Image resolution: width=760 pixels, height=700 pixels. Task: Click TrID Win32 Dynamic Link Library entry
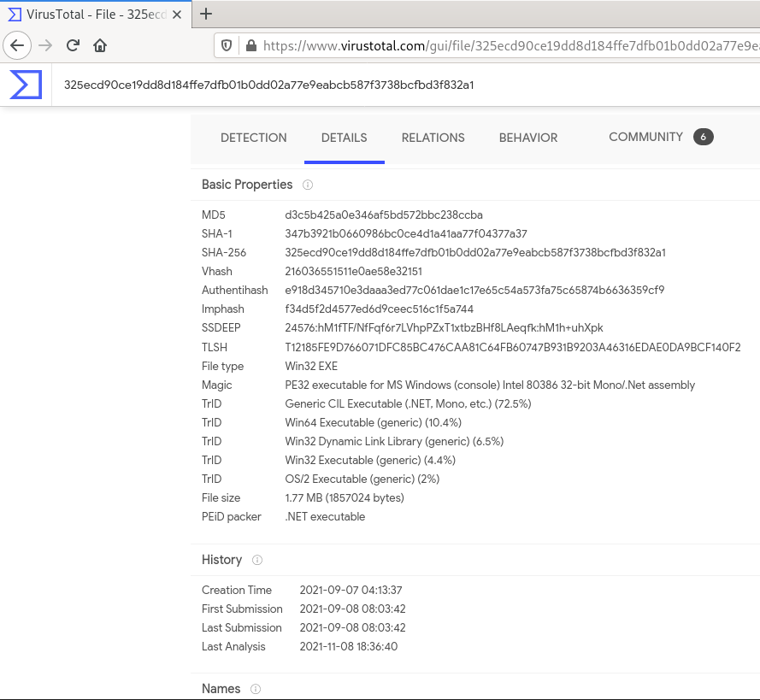[x=394, y=442]
